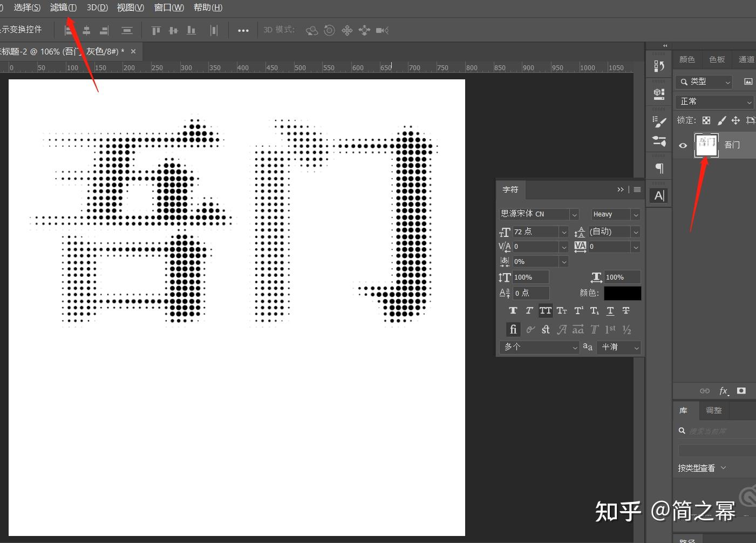Click distribute vertically icon
This screenshot has width=756, height=543.
point(127,30)
